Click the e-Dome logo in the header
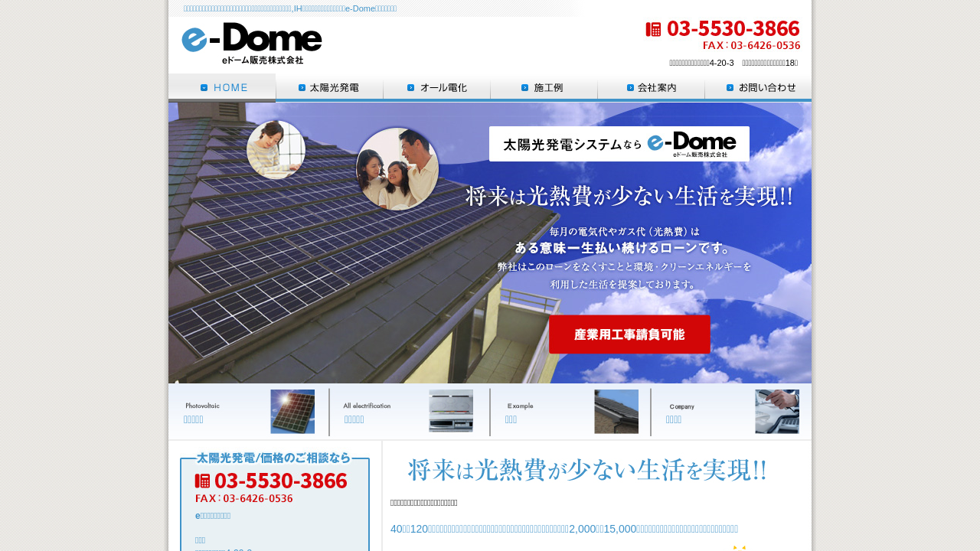This screenshot has width=980, height=551. [252, 43]
